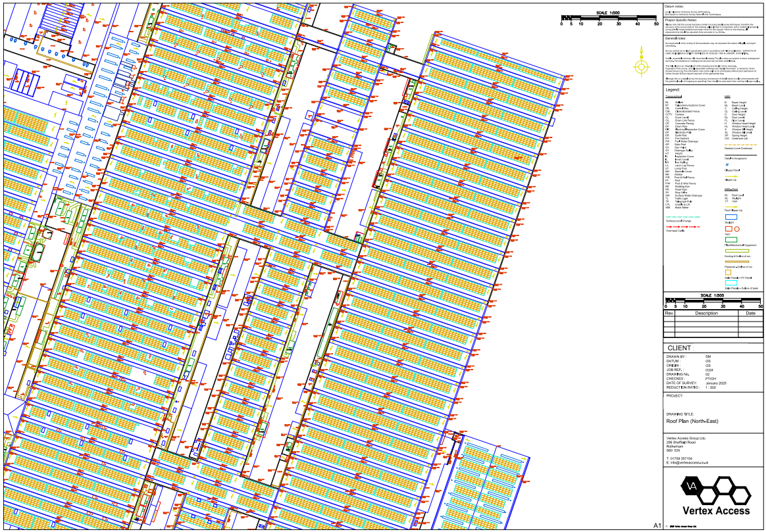The width and height of the screenshot is (766, 532).
Task: Click the cyan Solar Panels bank outline swatch
Action: (731, 283)
